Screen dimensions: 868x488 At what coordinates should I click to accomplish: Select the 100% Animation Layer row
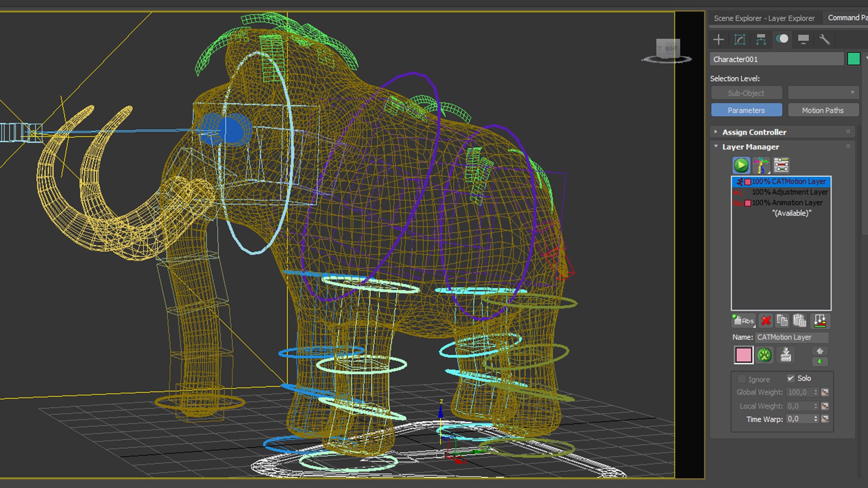(781, 202)
